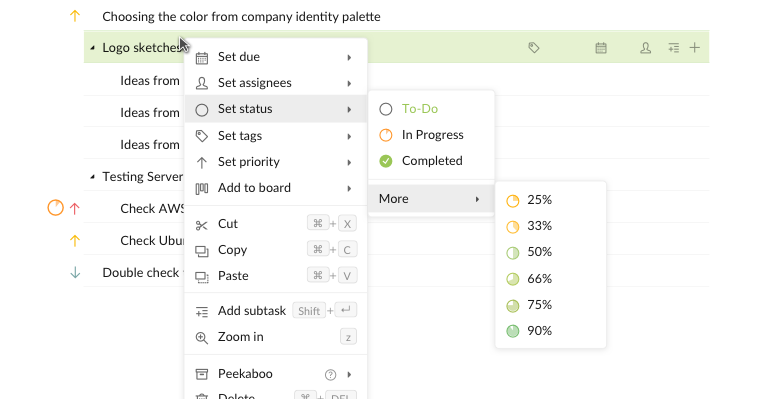Click the plus icon on Logo sketches row
The width and height of the screenshot is (768, 399).
pos(695,47)
